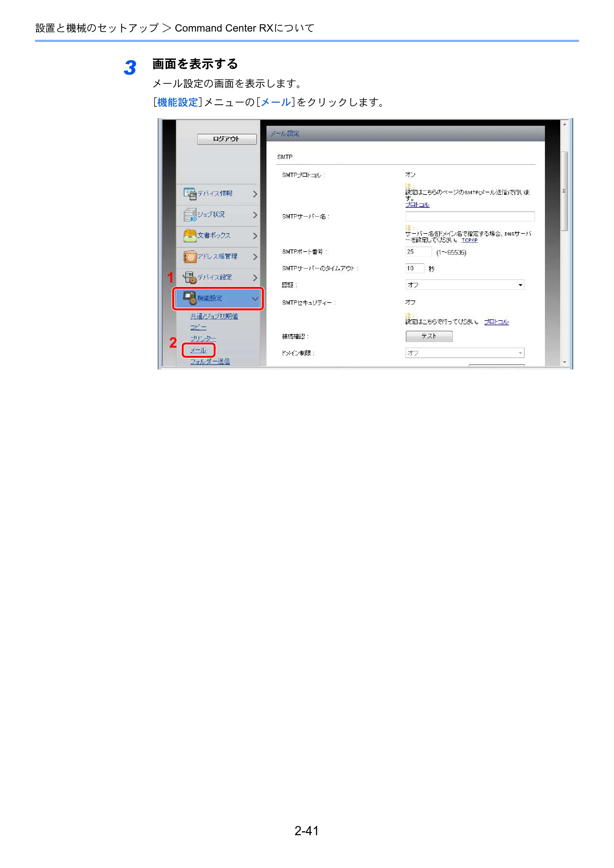This screenshot has height=868, width=614.
Task: Expand the デバイス設定 menu chevron
Action: tap(255, 278)
